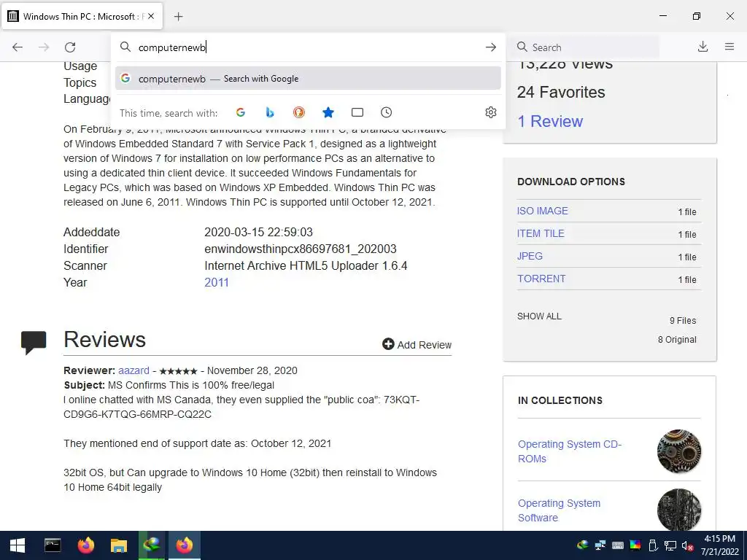This screenshot has height=560, width=747.
Task: Search bookmarks with the star icon
Action: point(328,112)
